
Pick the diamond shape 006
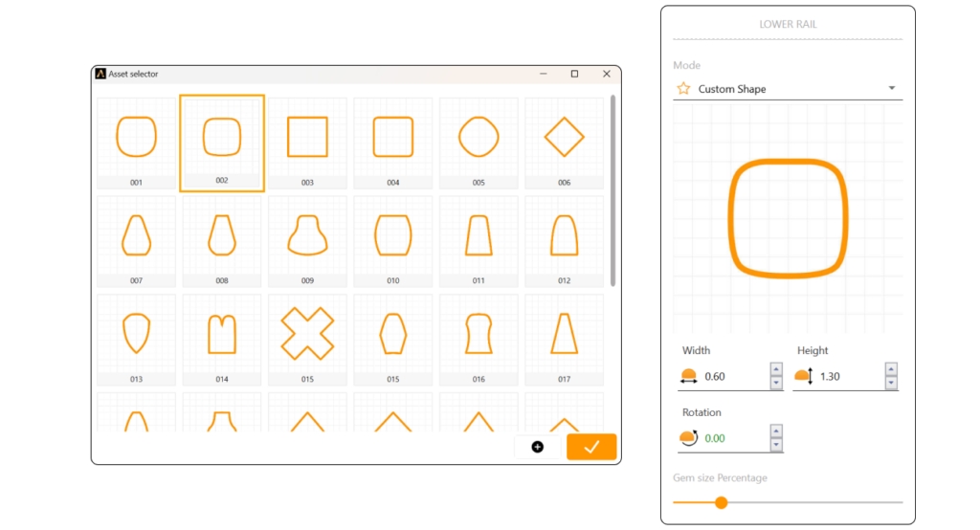pos(565,143)
